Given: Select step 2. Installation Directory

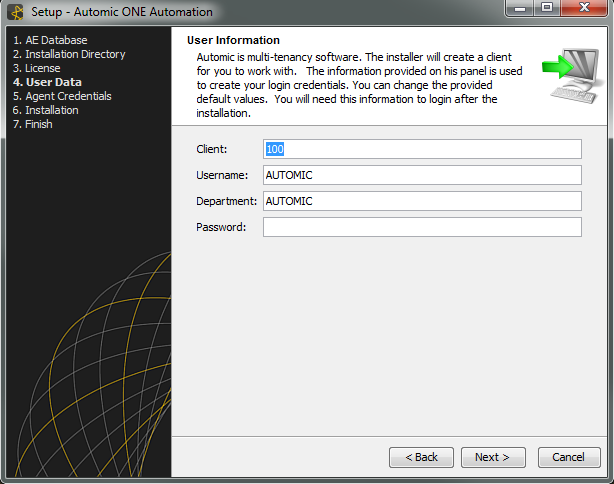Looking at the screenshot, I should click(x=69, y=54).
